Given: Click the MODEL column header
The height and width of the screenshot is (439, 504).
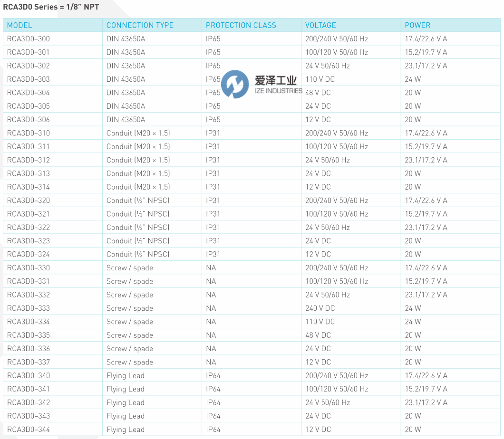Looking at the screenshot, I should point(19,25).
